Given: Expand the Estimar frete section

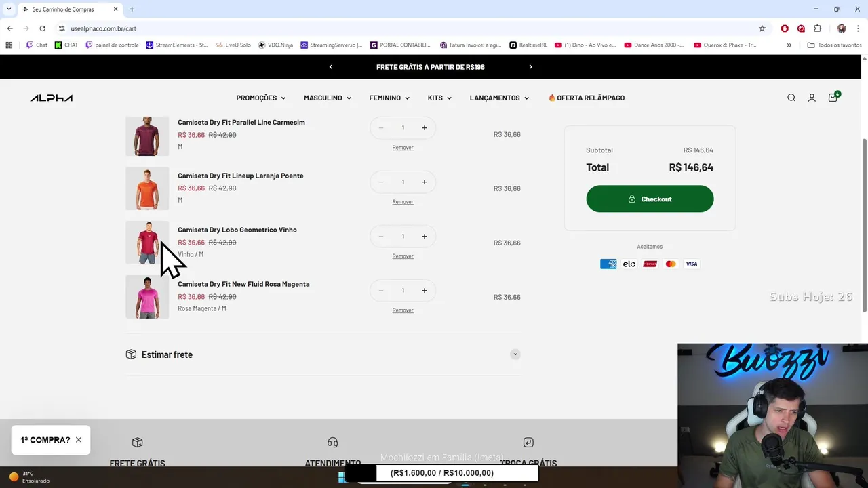Looking at the screenshot, I should pos(323,354).
